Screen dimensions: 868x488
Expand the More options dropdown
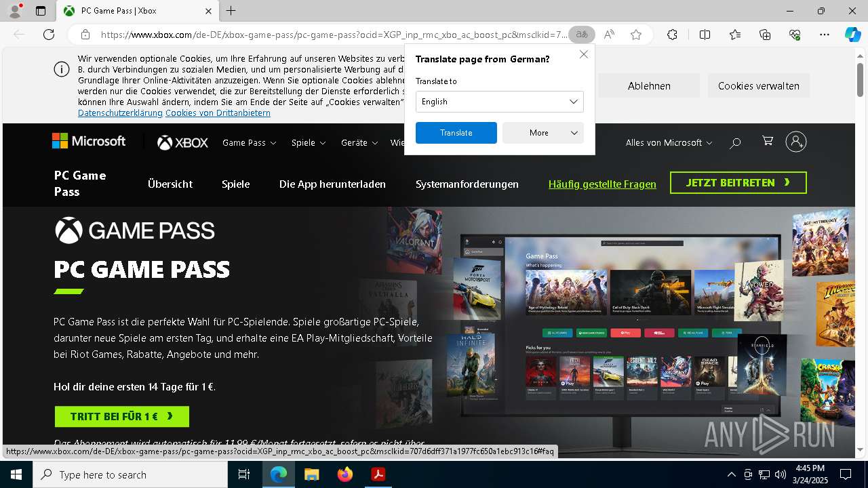point(543,133)
